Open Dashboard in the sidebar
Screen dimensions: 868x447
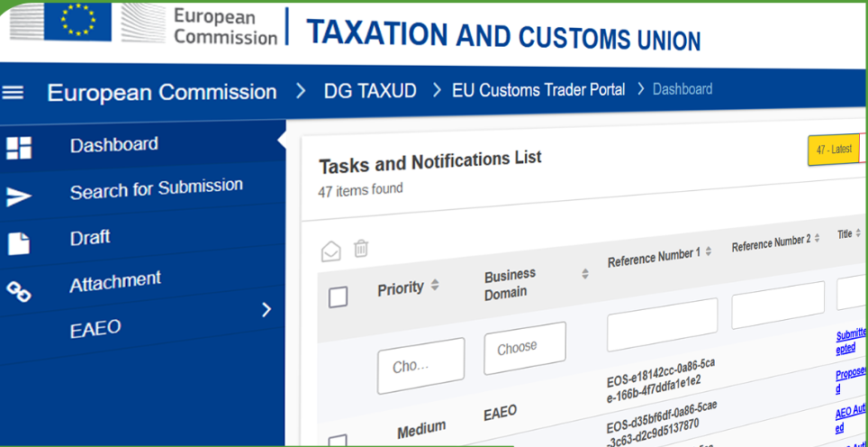click(x=114, y=145)
